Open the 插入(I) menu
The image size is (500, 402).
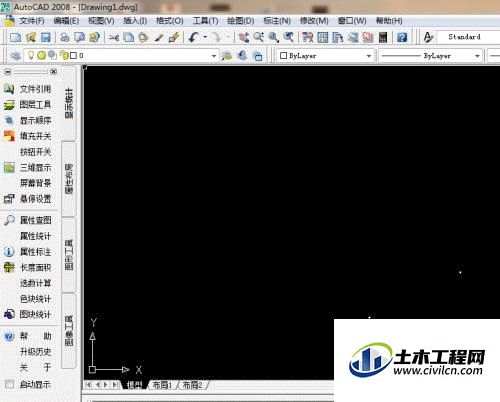click(135, 21)
